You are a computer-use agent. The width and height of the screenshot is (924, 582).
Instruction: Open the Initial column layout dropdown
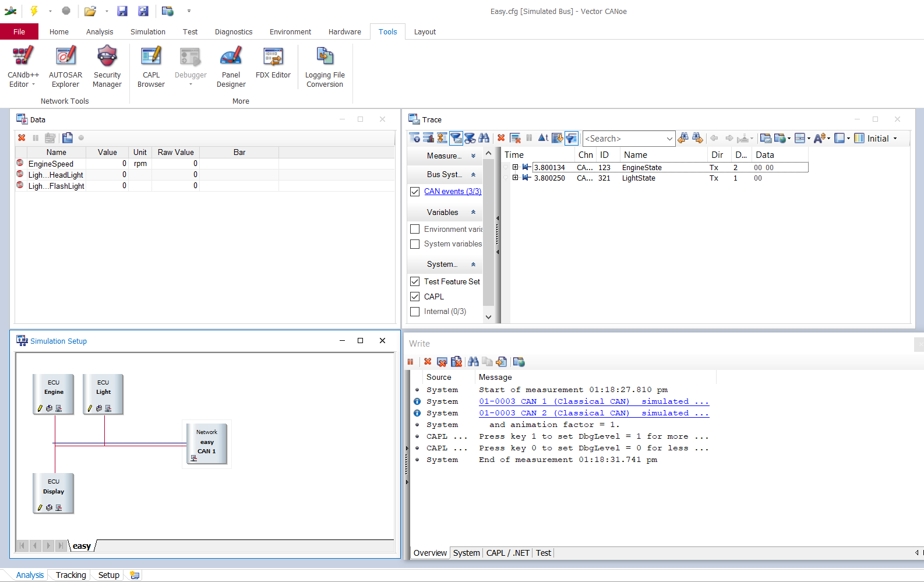pyautogui.click(x=895, y=139)
